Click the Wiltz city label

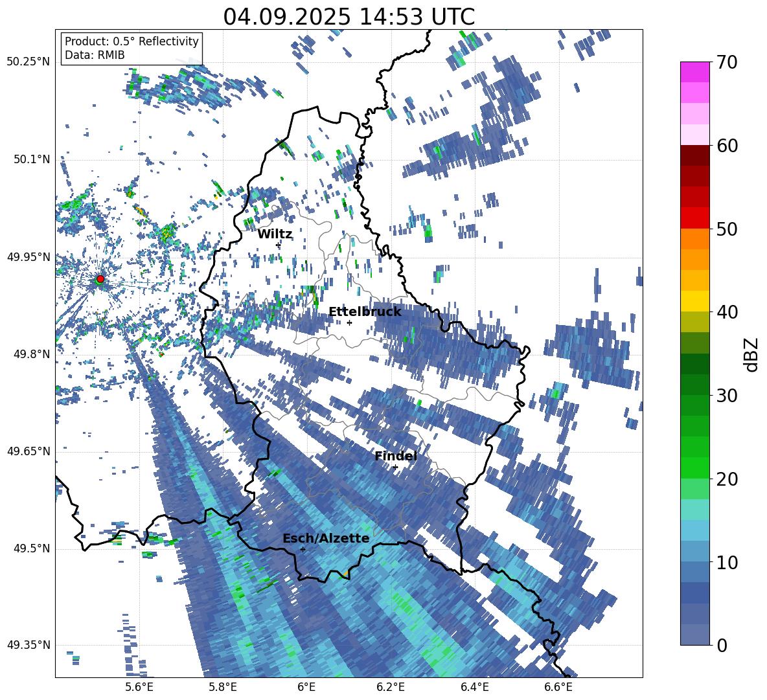click(x=275, y=234)
